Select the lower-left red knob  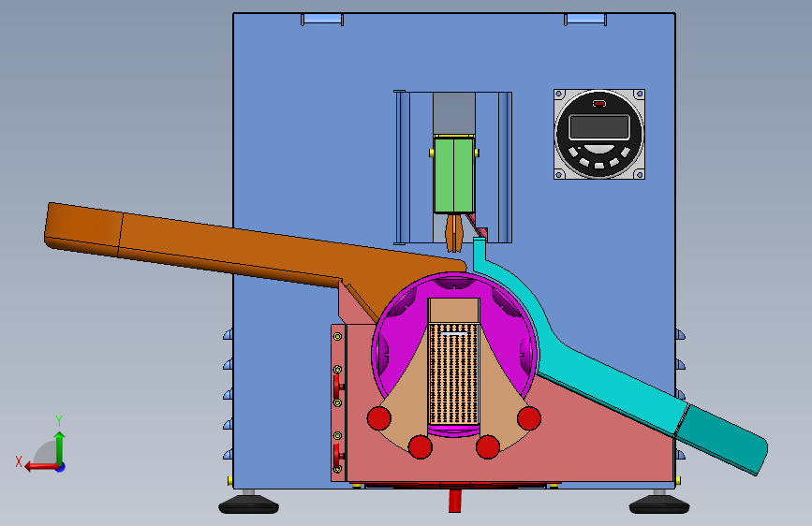click(x=420, y=446)
